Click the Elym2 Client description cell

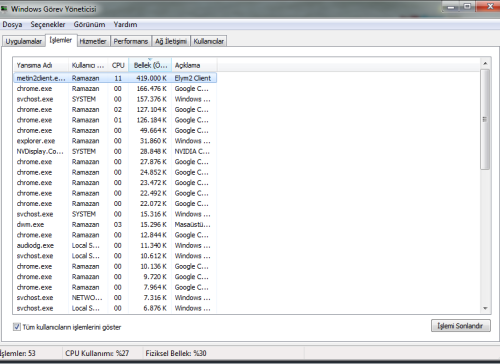pos(193,78)
